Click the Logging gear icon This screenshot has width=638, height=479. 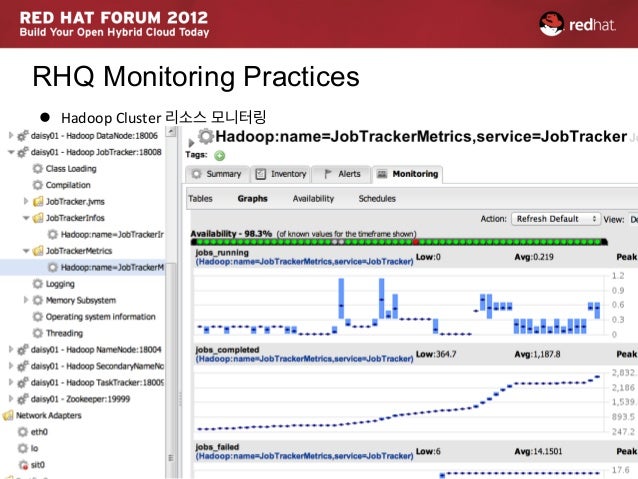click(x=38, y=284)
